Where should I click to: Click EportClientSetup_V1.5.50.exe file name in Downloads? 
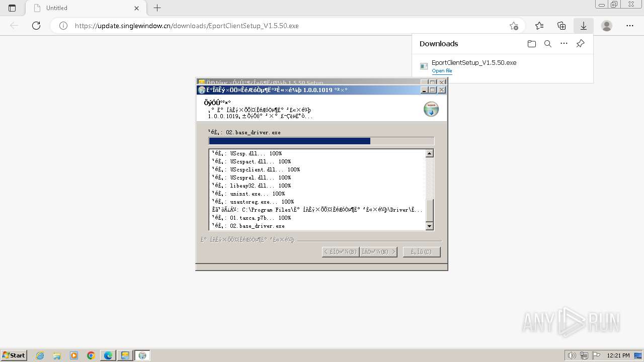[x=474, y=63]
